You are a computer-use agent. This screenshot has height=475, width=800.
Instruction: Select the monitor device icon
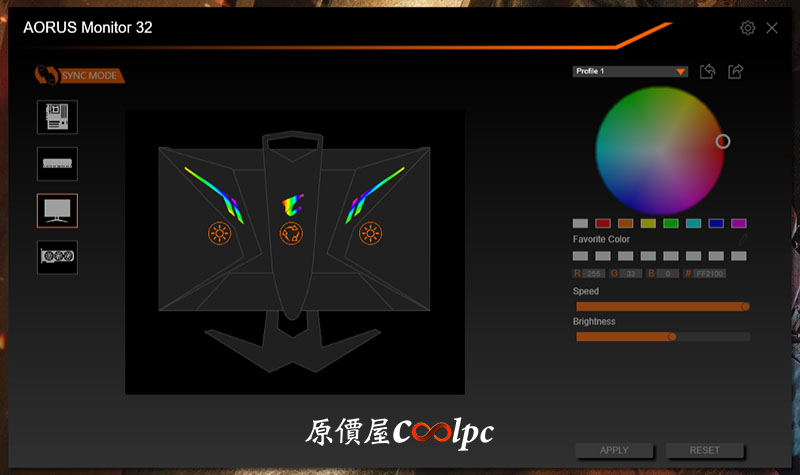57,211
